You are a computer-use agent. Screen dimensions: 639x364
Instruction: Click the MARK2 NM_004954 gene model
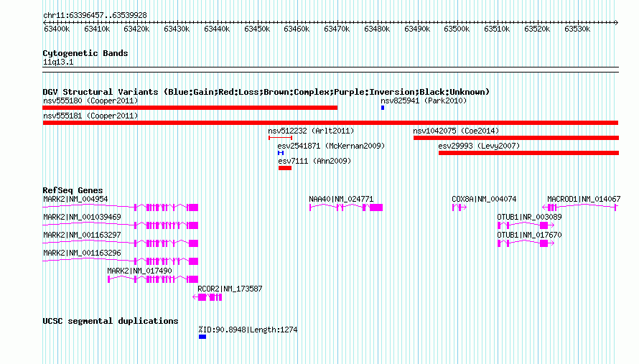[120, 207]
